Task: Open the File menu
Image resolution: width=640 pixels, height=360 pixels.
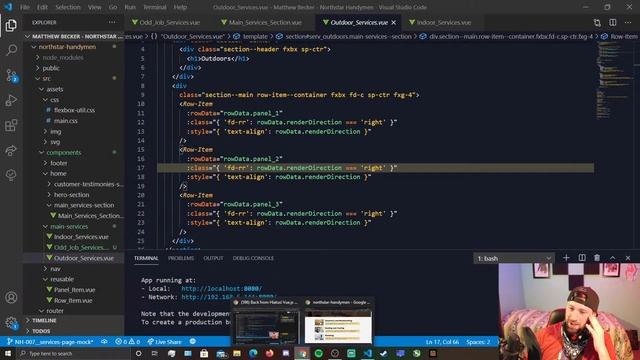Action: coord(25,7)
